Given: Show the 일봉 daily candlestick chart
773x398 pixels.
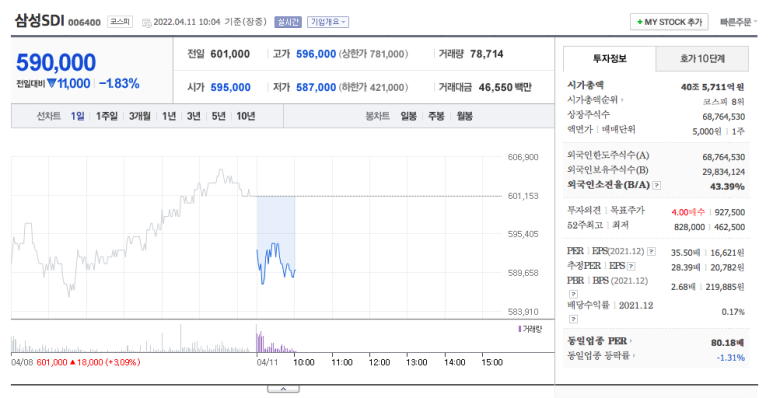Looking at the screenshot, I should point(408,116).
